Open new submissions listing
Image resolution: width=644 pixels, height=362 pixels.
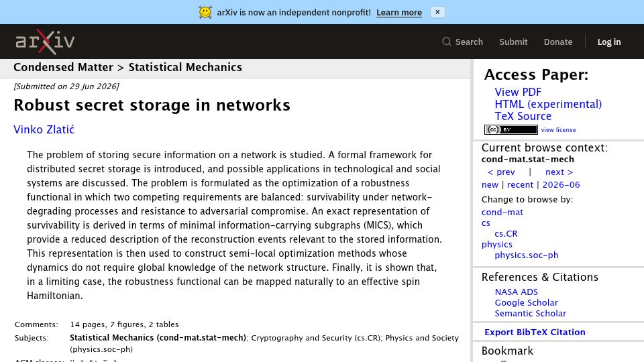pos(490,185)
